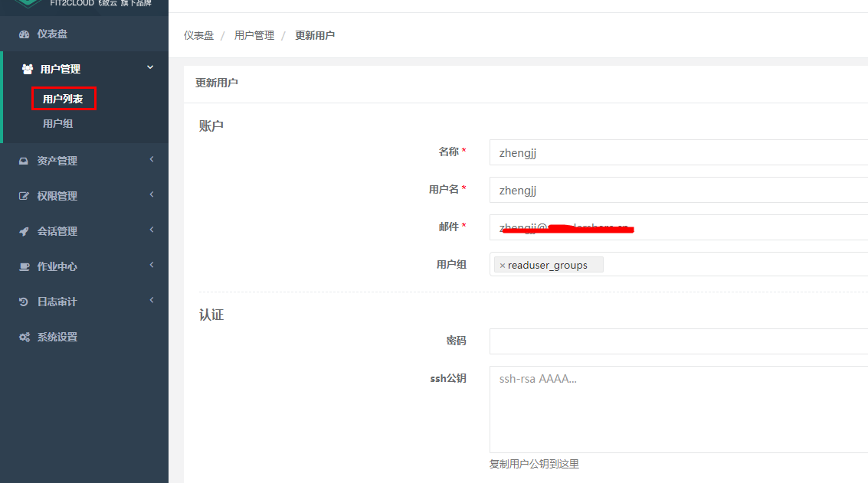Open 日志审计 menu
This screenshot has width=868, height=483.
57,302
